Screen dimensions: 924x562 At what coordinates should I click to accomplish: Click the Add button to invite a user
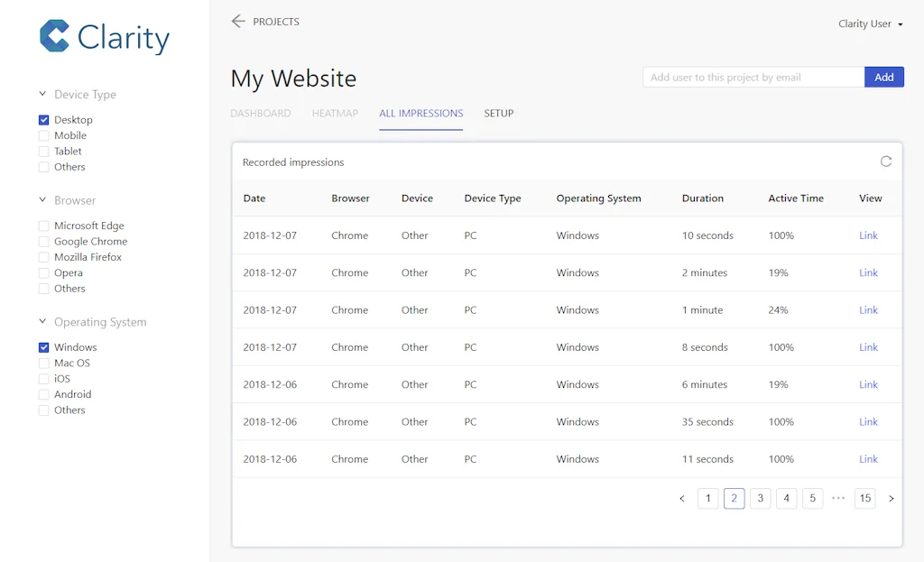point(884,77)
